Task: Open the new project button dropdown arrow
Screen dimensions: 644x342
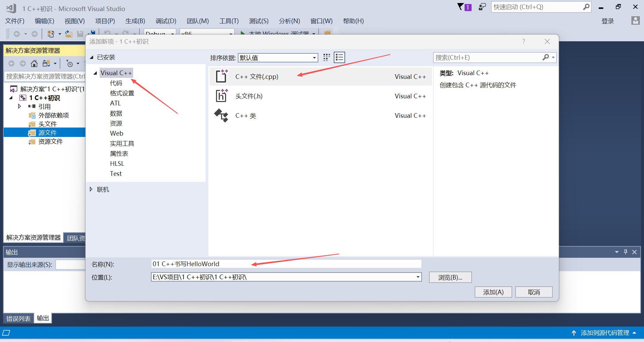Action: tap(60, 34)
